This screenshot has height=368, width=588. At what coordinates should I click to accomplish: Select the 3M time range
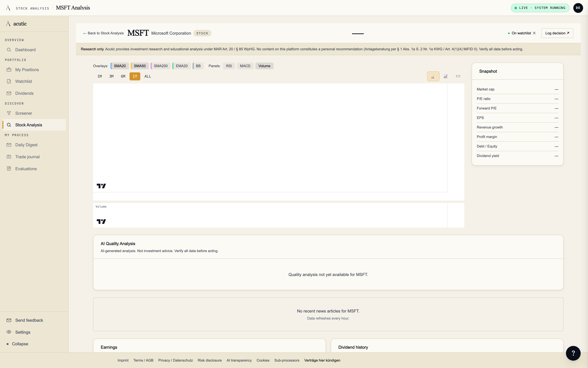pos(111,76)
